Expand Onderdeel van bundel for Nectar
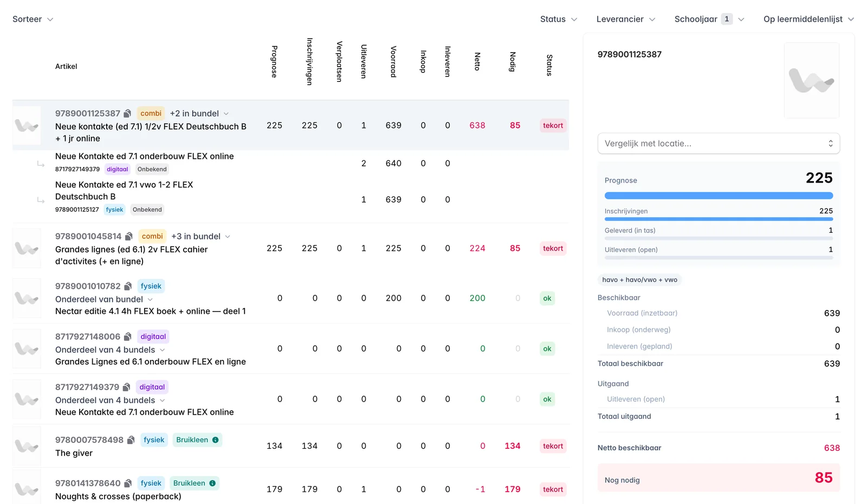 (104, 299)
